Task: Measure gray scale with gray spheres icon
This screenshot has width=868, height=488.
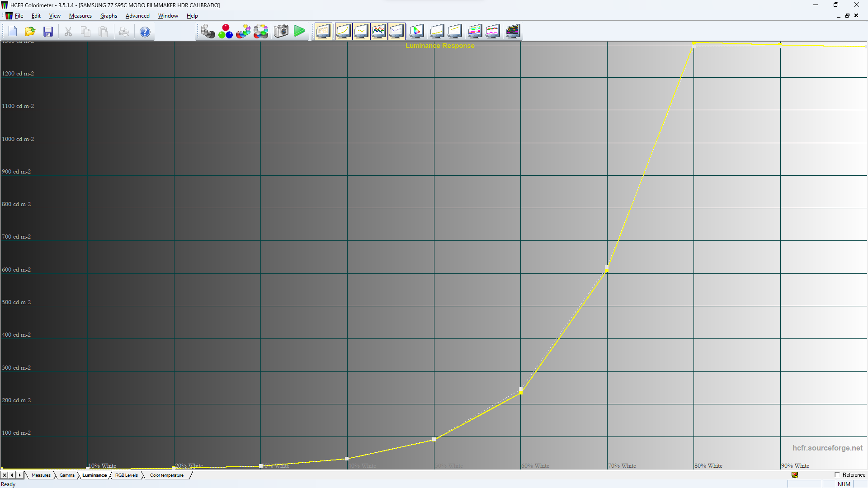Action: 208,31
